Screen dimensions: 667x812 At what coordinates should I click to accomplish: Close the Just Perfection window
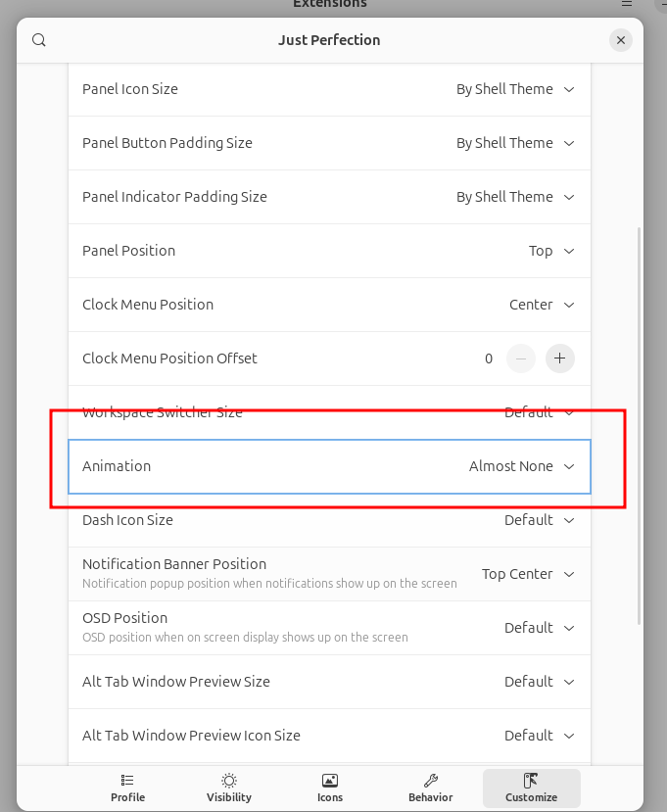click(620, 40)
